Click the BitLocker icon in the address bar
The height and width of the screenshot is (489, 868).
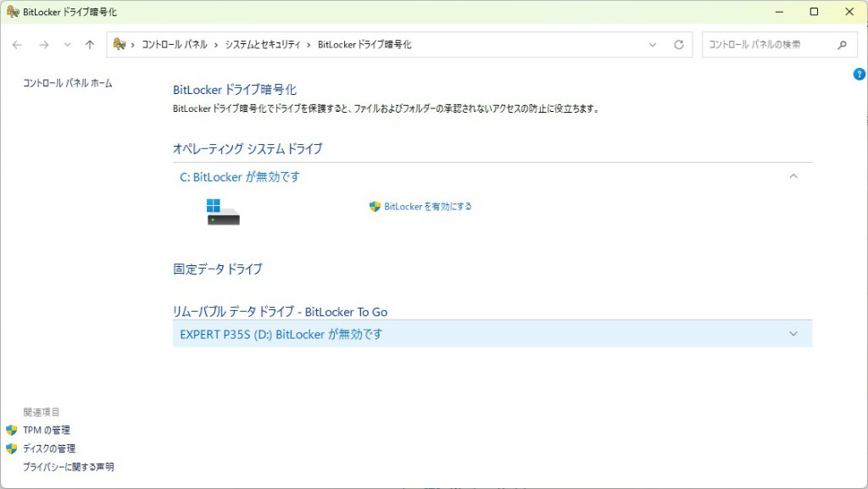(119, 44)
